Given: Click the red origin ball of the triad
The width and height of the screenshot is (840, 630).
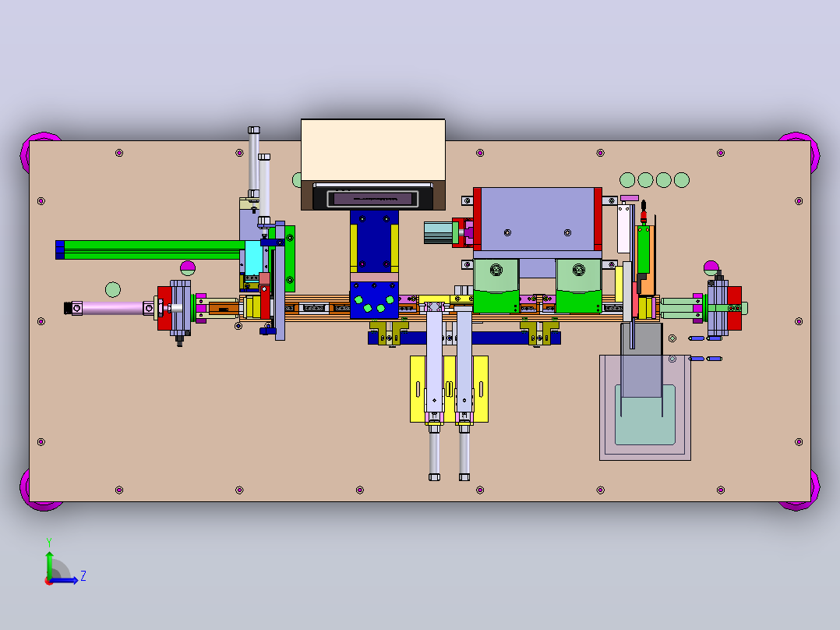Looking at the screenshot, I should click(x=49, y=581).
